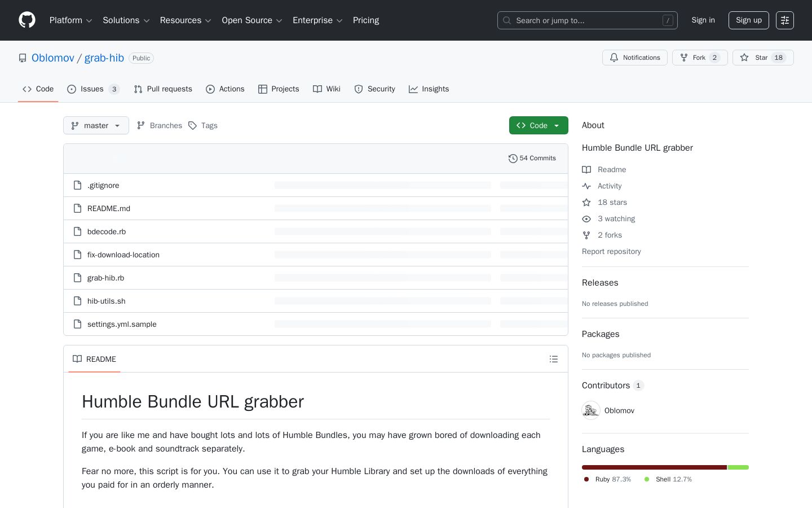
Task: Expand the Open Source menu
Action: pos(252,20)
